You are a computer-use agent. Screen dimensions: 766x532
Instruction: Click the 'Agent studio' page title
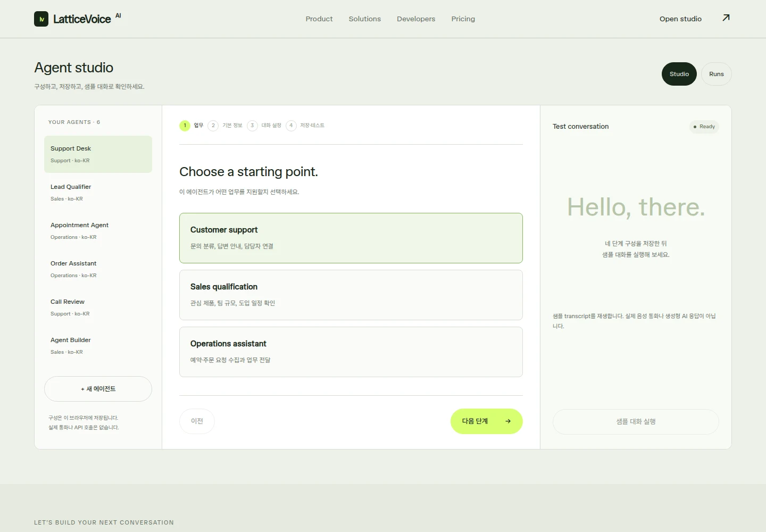(74, 68)
